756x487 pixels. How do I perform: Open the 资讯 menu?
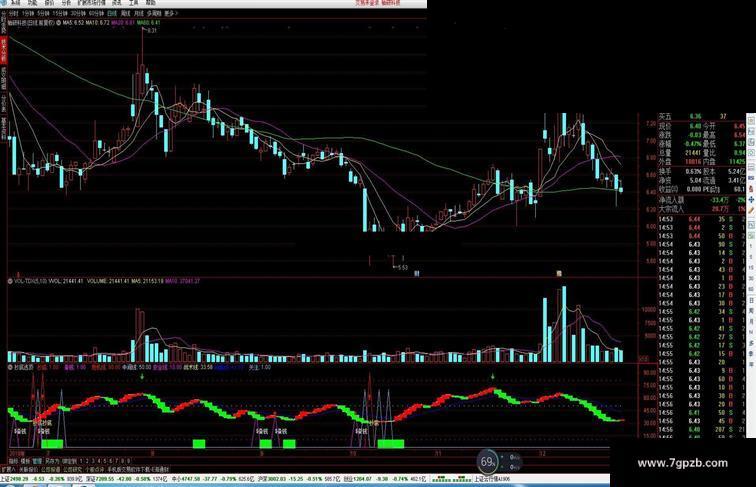[117, 2]
